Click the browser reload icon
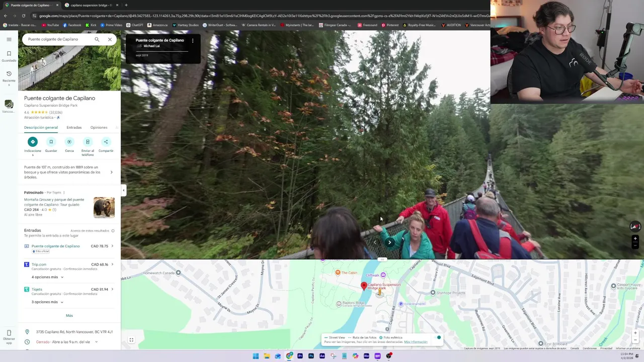This screenshot has height=362, width=644. 23,16
